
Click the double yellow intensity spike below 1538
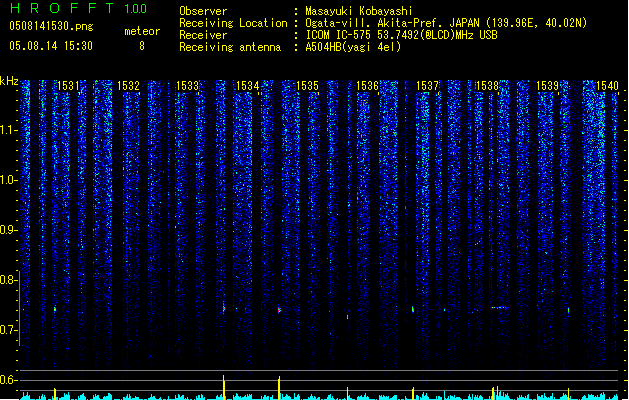tap(495, 393)
